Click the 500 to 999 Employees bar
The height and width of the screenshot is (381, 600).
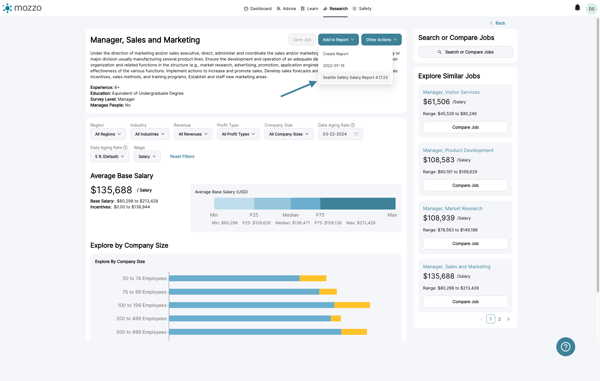(x=268, y=332)
